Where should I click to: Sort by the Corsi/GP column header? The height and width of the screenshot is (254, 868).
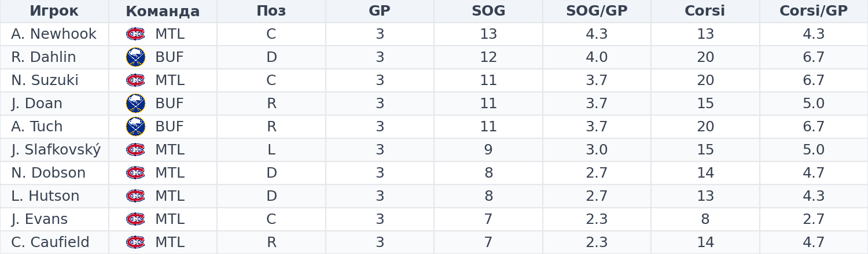[814, 11]
